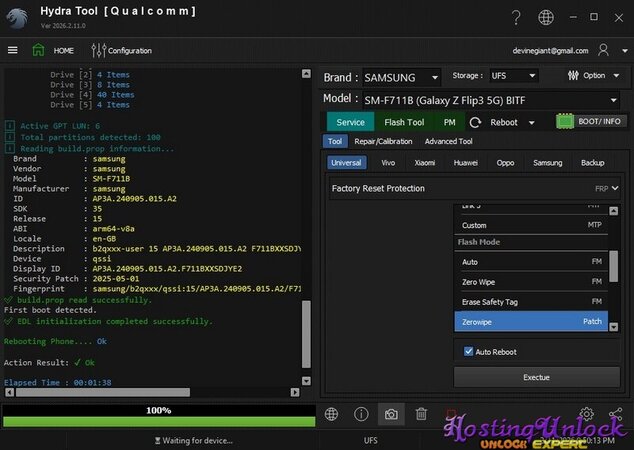Image resolution: width=634 pixels, height=450 pixels.
Task: Click the green HOME icon
Action: click(39, 50)
